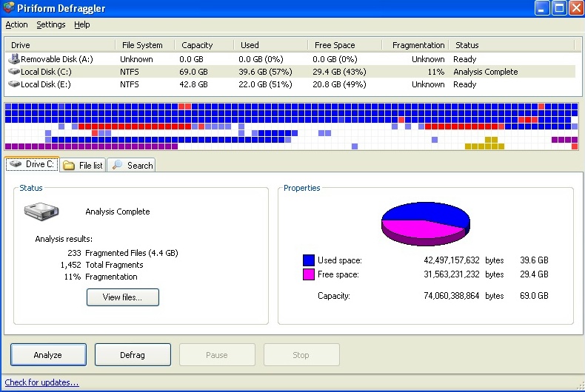Click the 42.8 GB capacity cell for drive E:
Image resolution: width=585 pixels, height=392 pixels.
(x=193, y=84)
